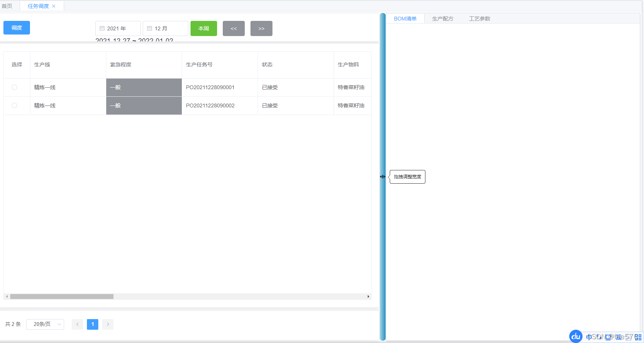Click 已接受 status of PO20211228090001 row
644x343 pixels.
click(x=270, y=87)
